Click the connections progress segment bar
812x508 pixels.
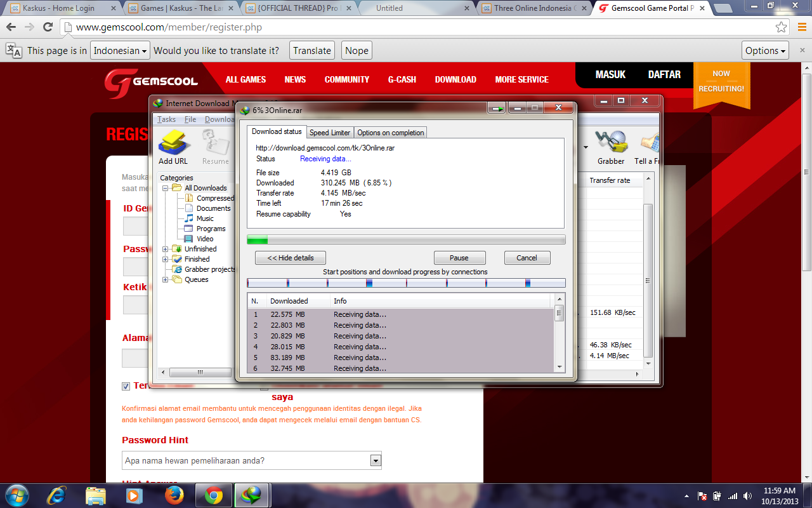[x=406, y=283]
